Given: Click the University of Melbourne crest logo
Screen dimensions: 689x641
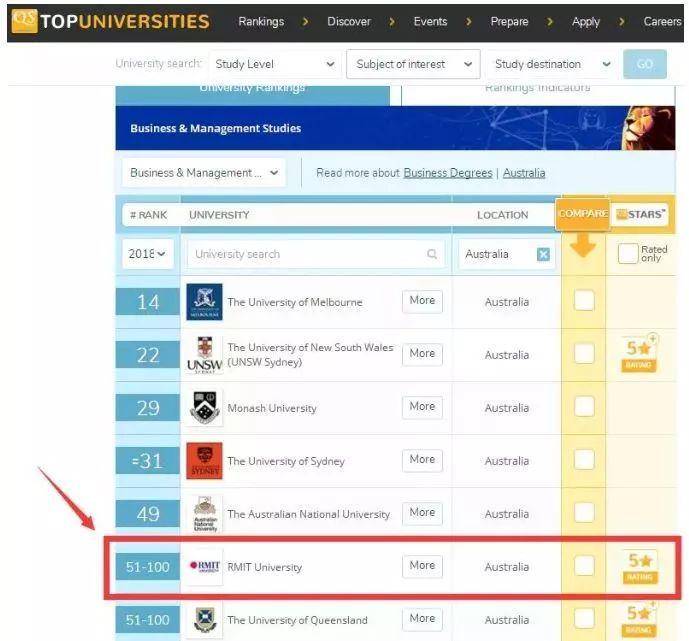Looking at the screenshot, I should [x=204, y=302].
